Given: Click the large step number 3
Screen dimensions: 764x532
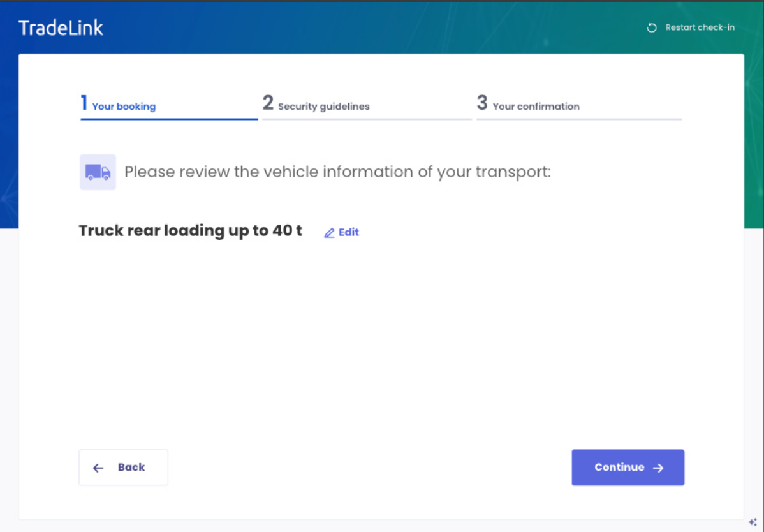Looking at the screenshot, I should tap(482, 103).
